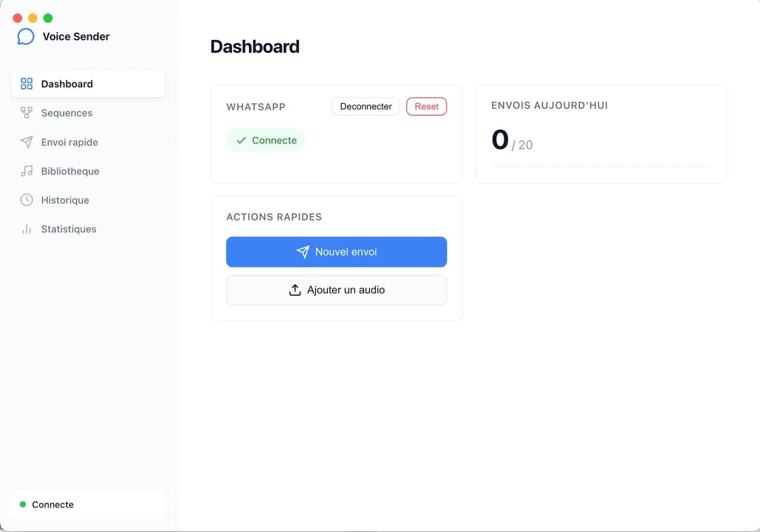Go to the Historique section
This screenshot has width=760, height=532.
(x=65, y=200)
